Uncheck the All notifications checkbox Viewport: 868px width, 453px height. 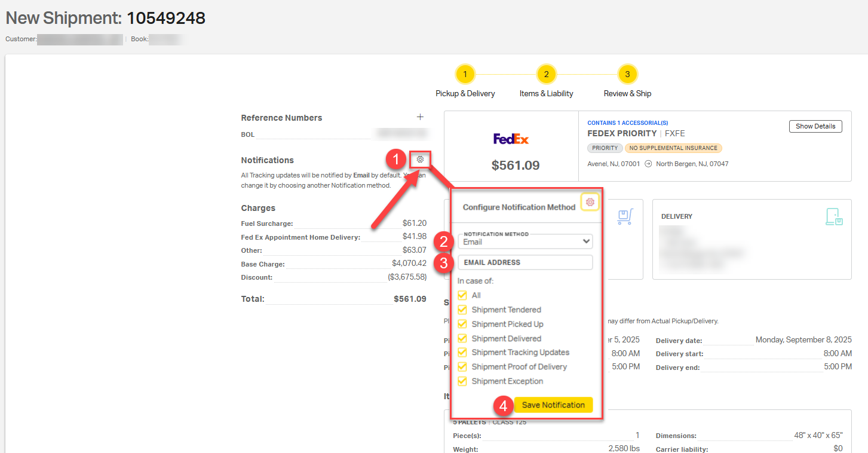462,295
